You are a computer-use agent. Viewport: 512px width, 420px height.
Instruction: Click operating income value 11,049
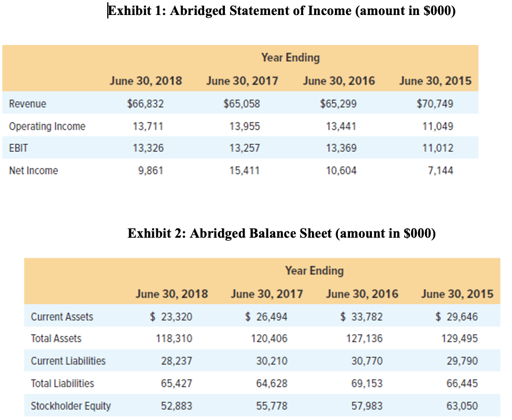[438, 126]
